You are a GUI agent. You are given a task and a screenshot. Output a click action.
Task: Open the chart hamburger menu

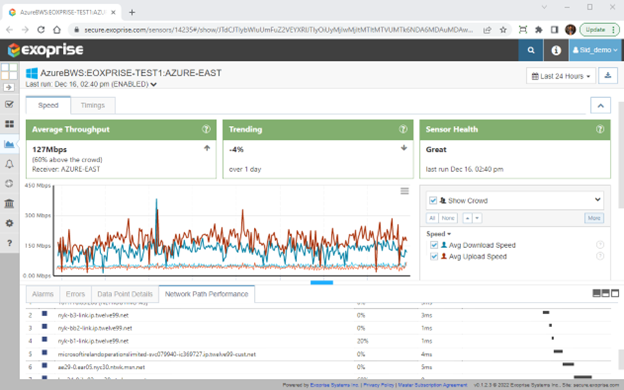click(404, 191)
